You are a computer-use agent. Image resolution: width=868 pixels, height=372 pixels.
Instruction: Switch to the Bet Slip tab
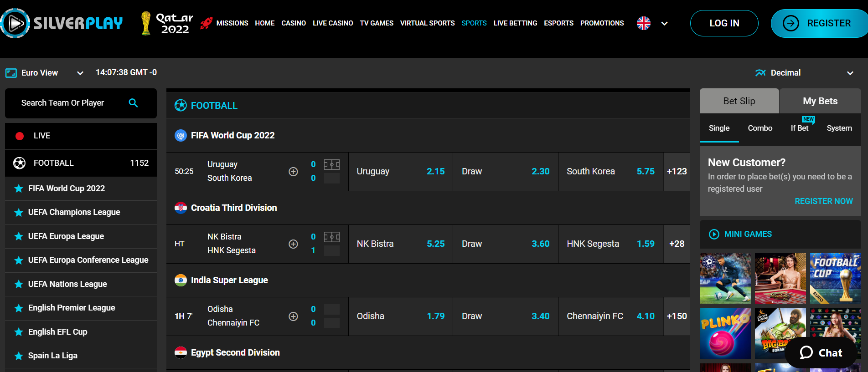tap(739, 101)
